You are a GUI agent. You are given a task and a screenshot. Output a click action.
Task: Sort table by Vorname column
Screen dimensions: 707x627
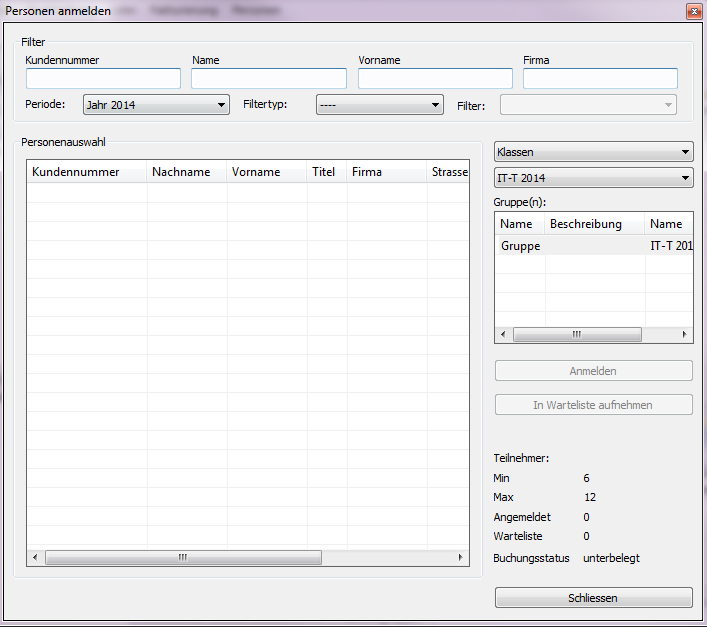(266, 172)
